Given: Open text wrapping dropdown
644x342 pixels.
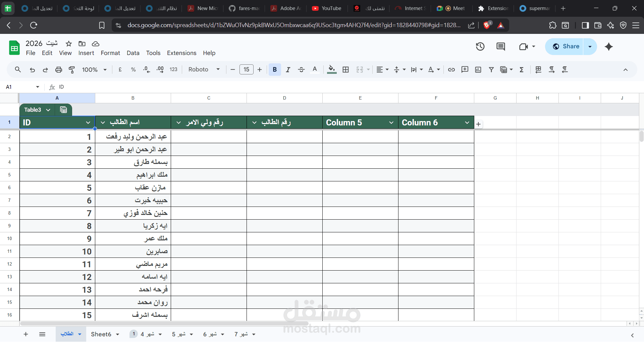Looking at the screenshot, I should pos(417,69).
